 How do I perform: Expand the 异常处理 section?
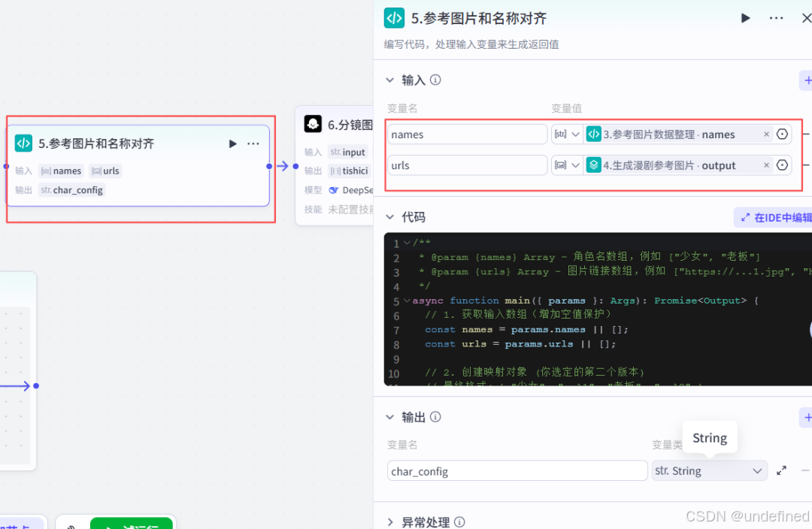[x=390, y=521]
